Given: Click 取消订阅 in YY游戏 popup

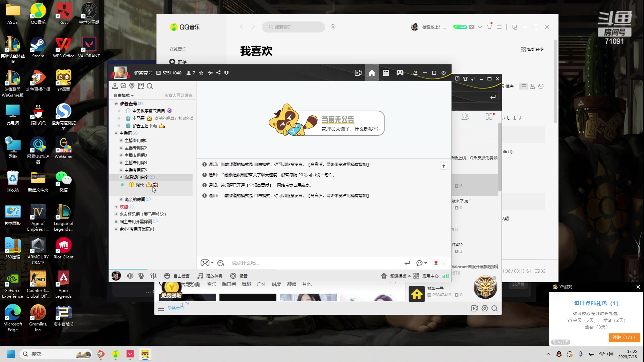Looking at the screenshot, I should click(x=560, y=342).
